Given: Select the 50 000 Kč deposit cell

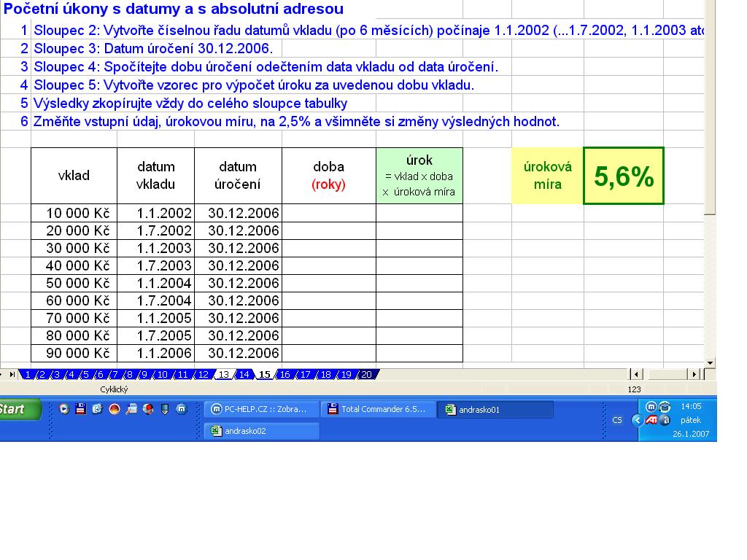Looking at the screenshot, I should (74, 283).
